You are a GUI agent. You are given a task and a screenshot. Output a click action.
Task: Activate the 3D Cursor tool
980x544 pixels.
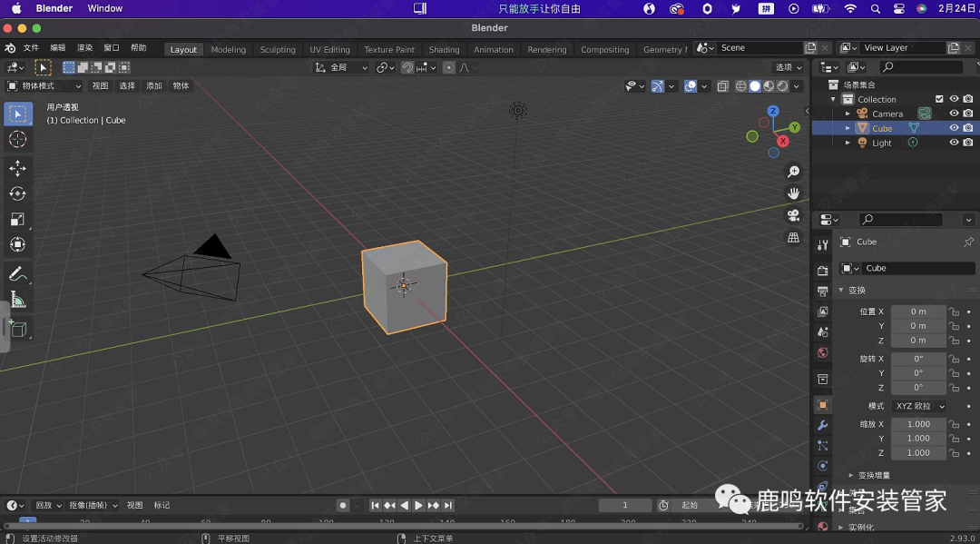pyautogui.click(x=17, y=139)
